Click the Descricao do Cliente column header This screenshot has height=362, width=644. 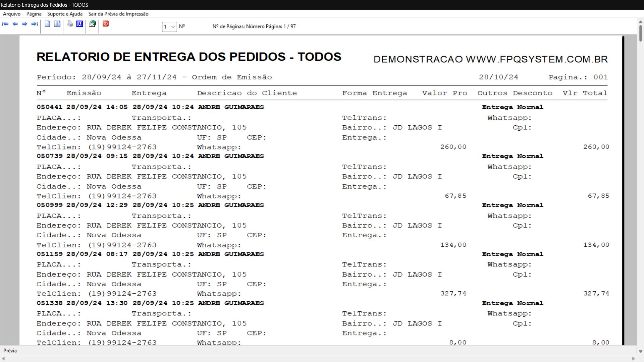247,93
